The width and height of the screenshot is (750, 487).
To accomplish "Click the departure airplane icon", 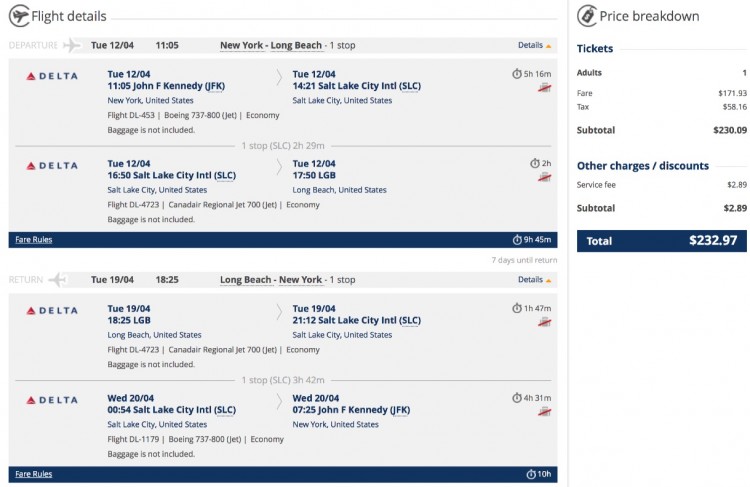I will pos(71,45).
